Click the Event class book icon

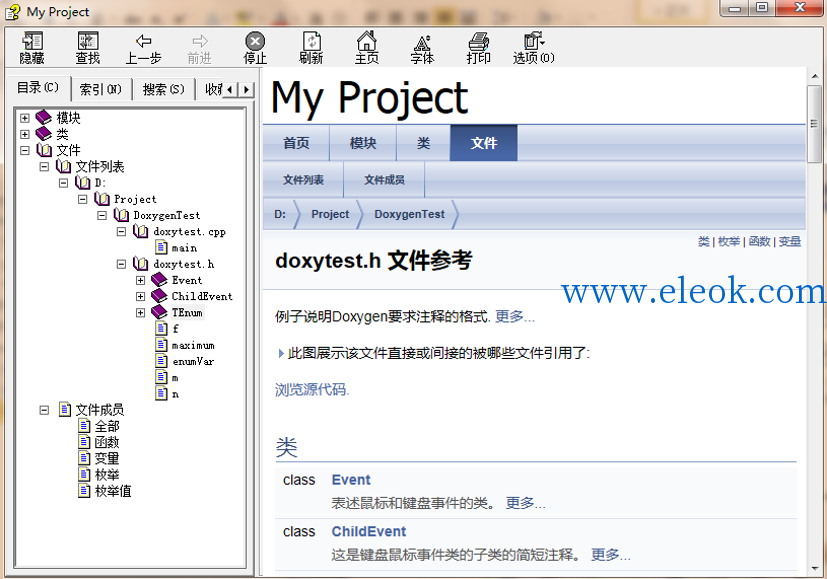click(159, 280)
